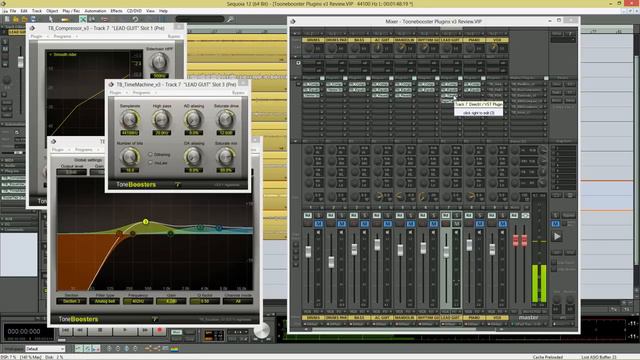Open the Automation menu
Image resolution: width=640 pixels, height=360 pixels.
coord(95,11)
